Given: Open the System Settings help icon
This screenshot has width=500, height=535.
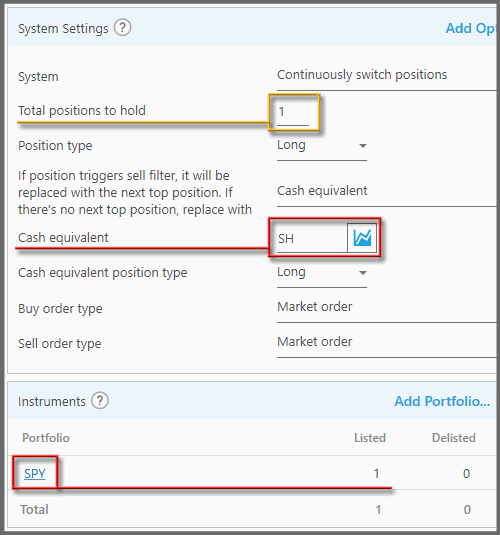Looking at the screenshot, I should click(x=123, y=28).
